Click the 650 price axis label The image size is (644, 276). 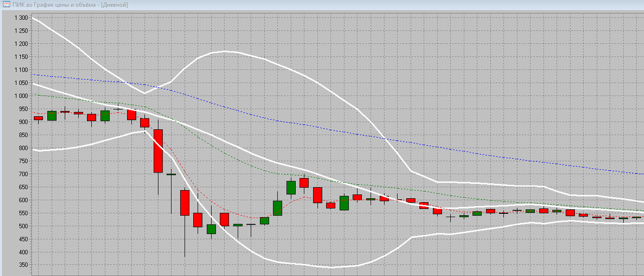(23, 187)
